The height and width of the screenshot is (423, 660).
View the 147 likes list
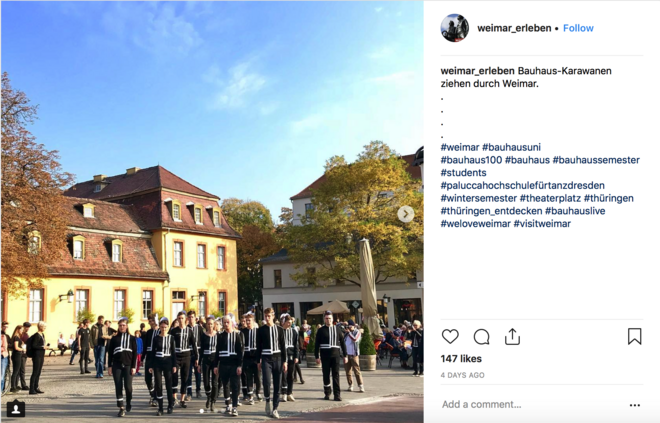click(x=461, y=359)
